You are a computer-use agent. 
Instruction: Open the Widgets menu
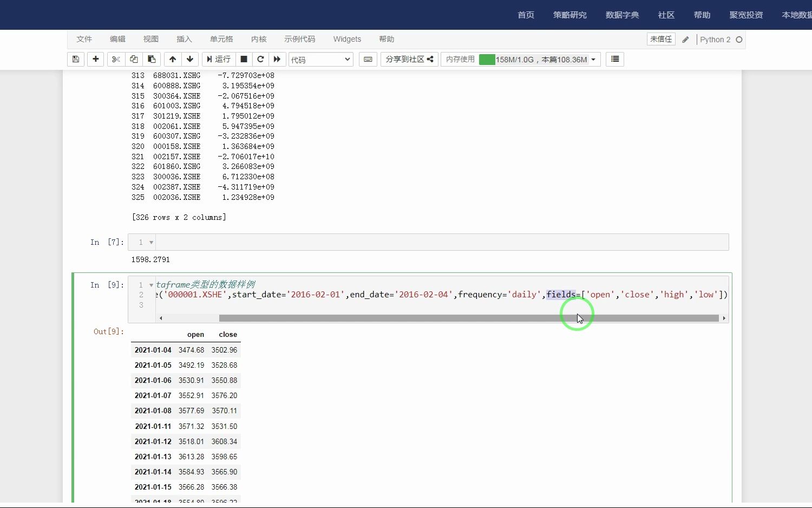coord(347,39)
